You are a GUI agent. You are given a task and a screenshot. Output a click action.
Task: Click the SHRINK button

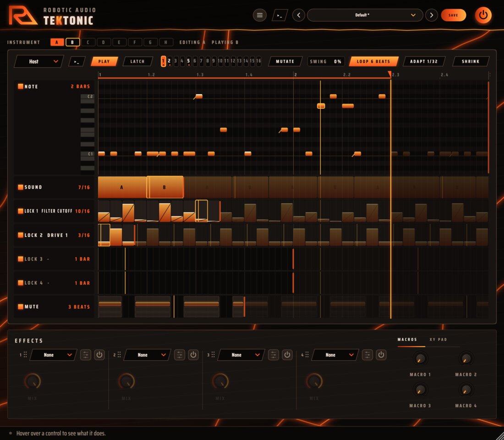(x=471, y=61)
